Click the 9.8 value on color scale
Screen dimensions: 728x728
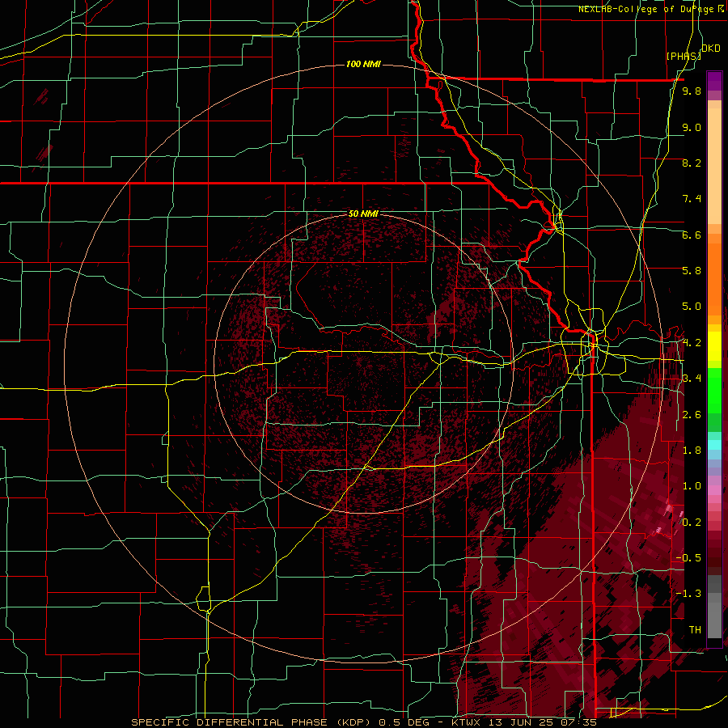click(x=692, y=91)
